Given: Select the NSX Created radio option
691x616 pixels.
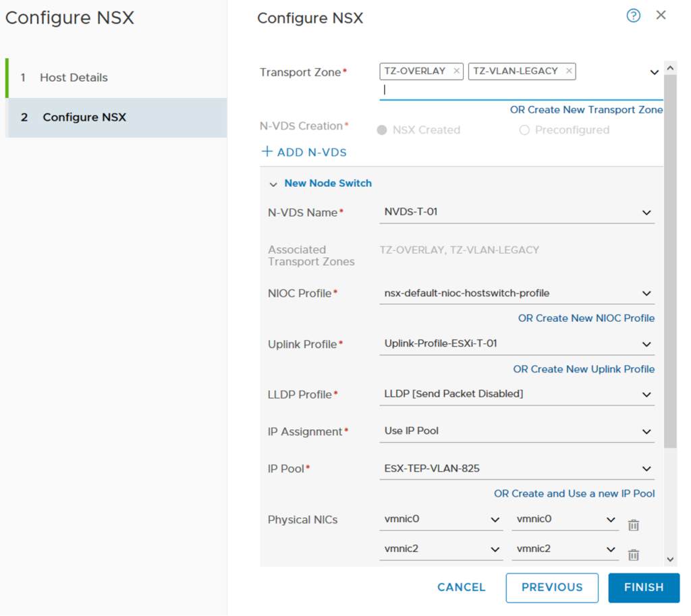Looking at the screenshot, I should (x=382, y=130).
